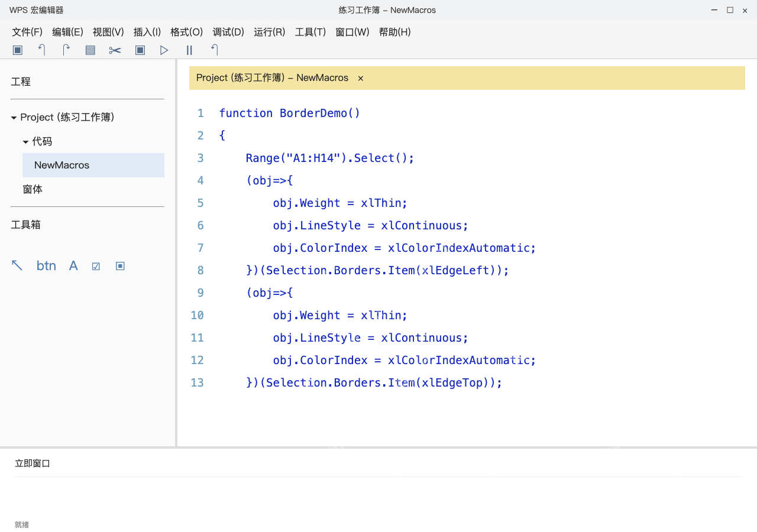Click the lined-page icon in the toolbar

coord(90,50)
